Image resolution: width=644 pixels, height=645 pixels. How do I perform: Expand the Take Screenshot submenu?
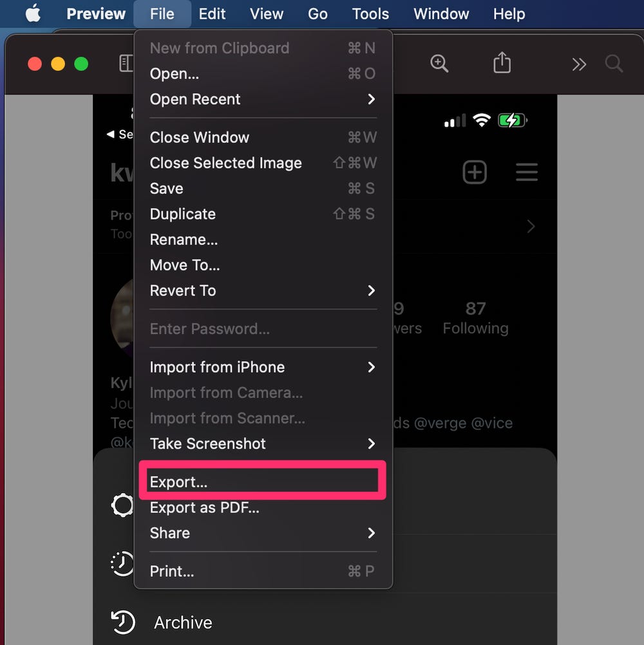(263, 444)
